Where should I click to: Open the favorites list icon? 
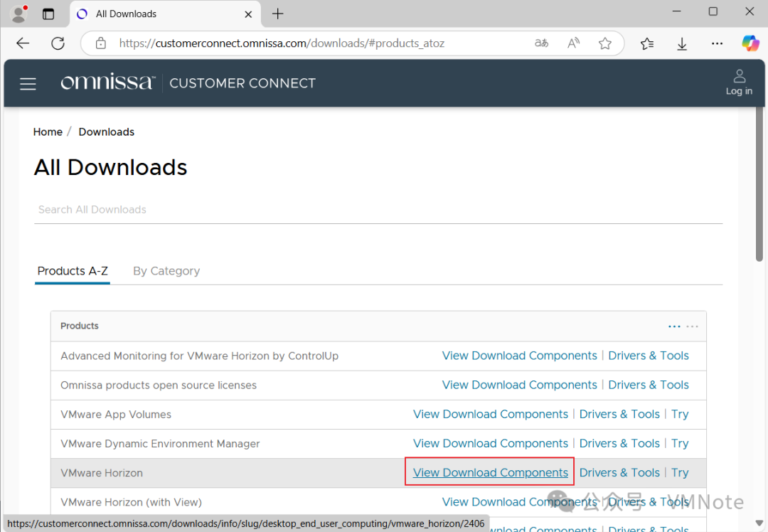coord(647,43)
